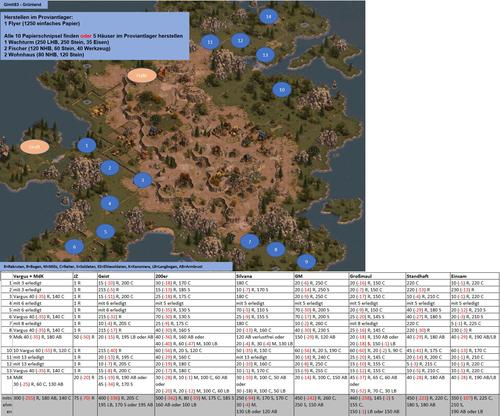The width and height of the screenshot is (500, 416).
Task: Click blue camp marker number 5
Action: (105, 232)
